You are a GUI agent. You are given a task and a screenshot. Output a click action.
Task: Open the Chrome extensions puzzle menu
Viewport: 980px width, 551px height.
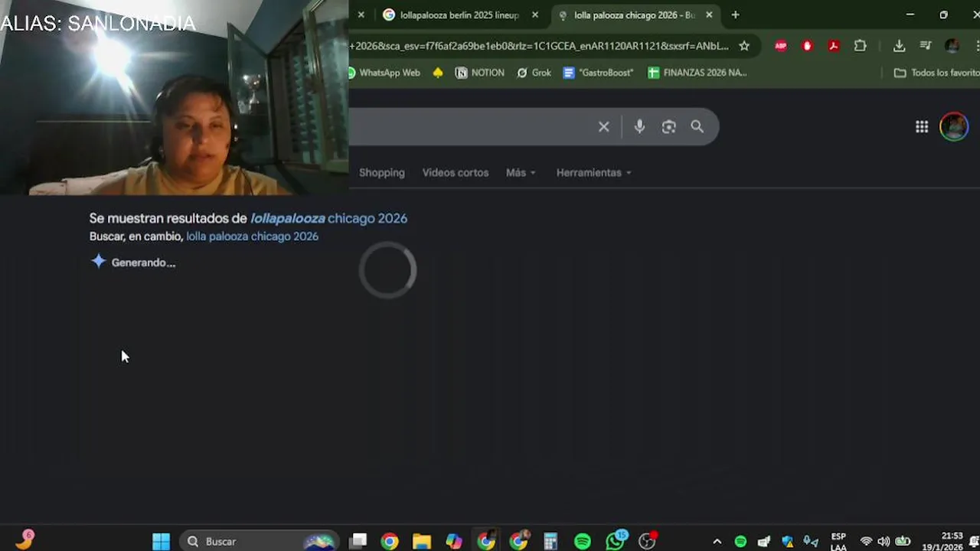point(861,46)
